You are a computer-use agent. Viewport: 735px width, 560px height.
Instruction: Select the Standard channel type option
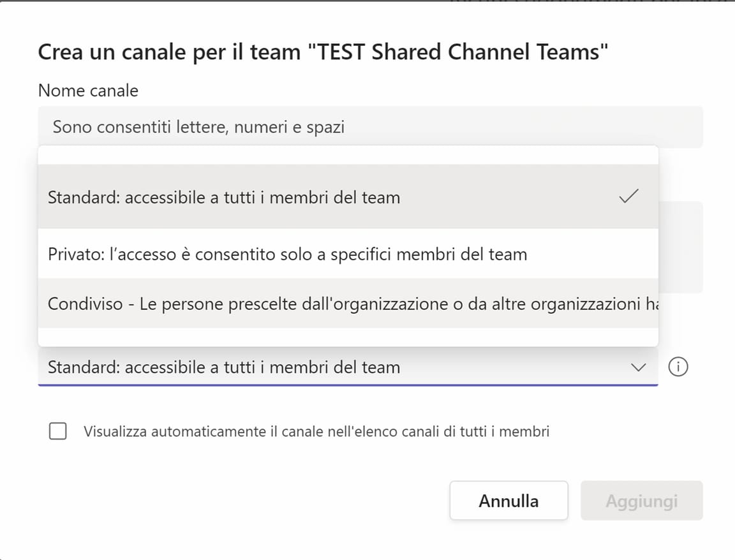(224, 198)
